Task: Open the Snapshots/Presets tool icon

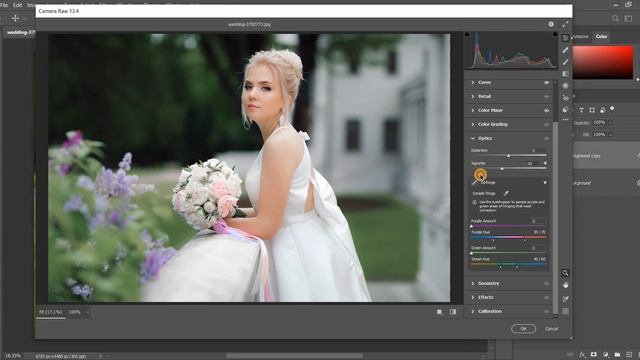Action: pyautogui.click(x=565, y=109)
